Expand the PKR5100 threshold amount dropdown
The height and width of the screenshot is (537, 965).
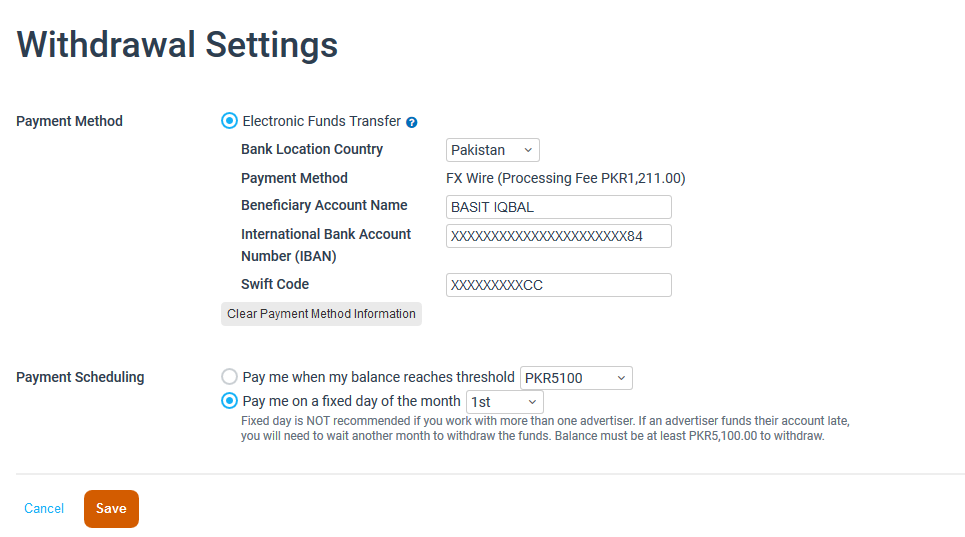(x=576, y=378)
